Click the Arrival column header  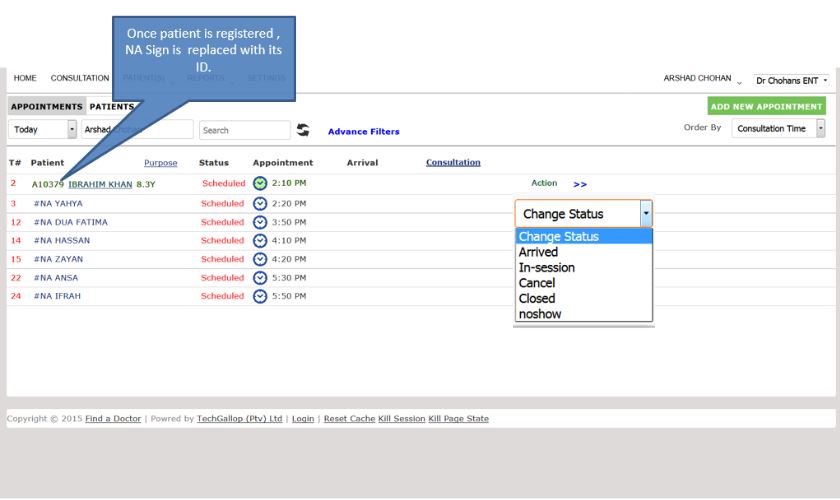(362, 163)
